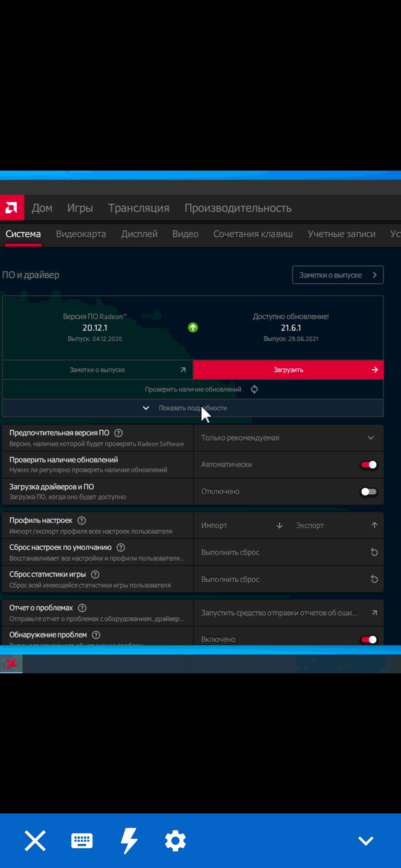Image resolution: width=401 pixels, height=868 pixels.
Task: Click the reset icon for Сброс настроек по умолчанию
Action: pyautogui.click(x=374, y=552)
